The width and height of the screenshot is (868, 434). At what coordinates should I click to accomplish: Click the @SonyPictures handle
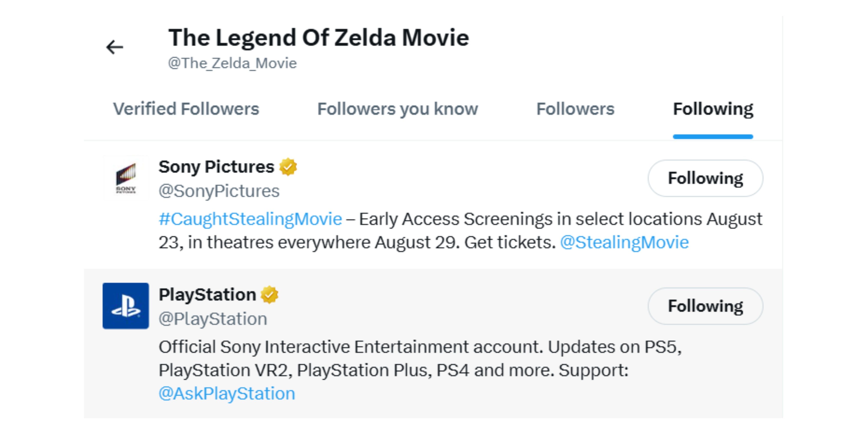click(x=219, y=191)
